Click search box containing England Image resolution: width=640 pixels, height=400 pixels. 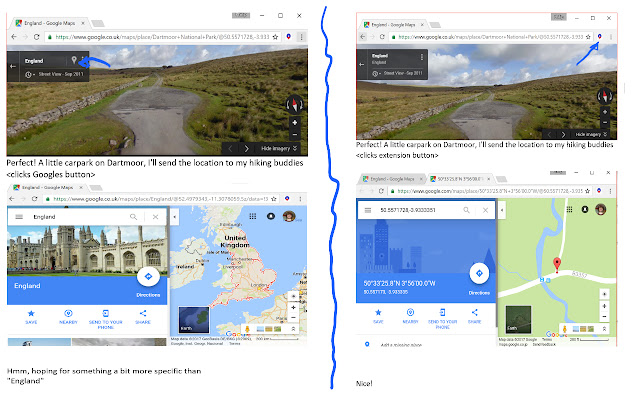(x=80, y=217)
